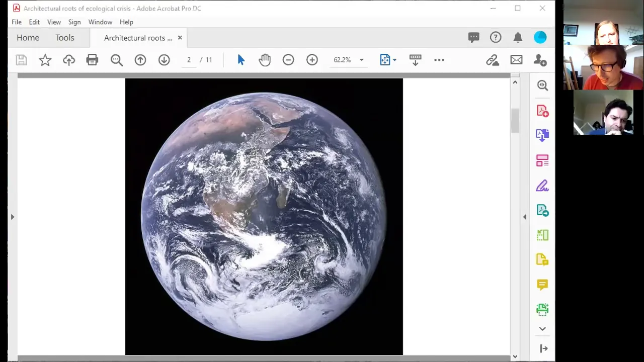Image resolution: width=644 pixels, height=362 pixels.
Task: Click the 62.2% zoom value field
Action: 342,60
